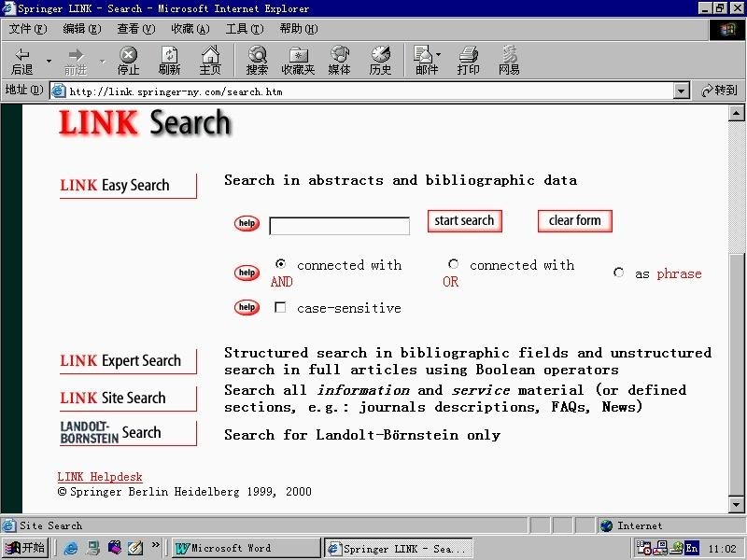Click the Start (开始) button
Viewport: 747px width, 560px height.
(x=26, y=548)
